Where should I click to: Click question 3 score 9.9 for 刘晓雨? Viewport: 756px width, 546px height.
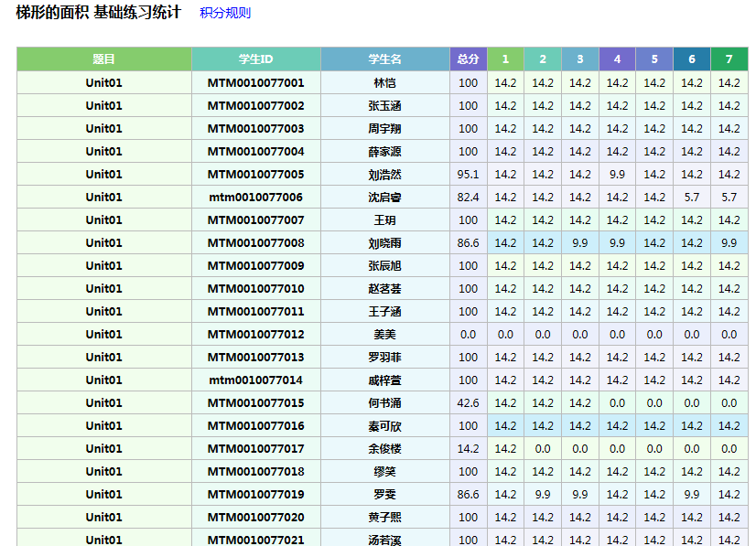pos(580,243)
